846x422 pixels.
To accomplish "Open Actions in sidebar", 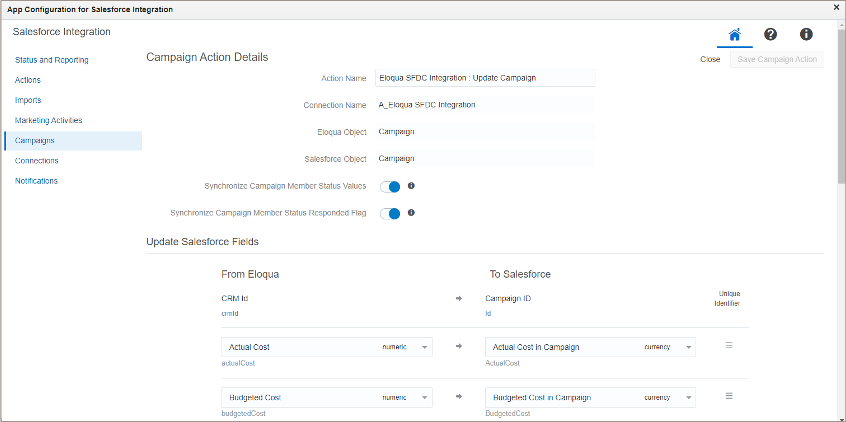I will coord(28,80).
